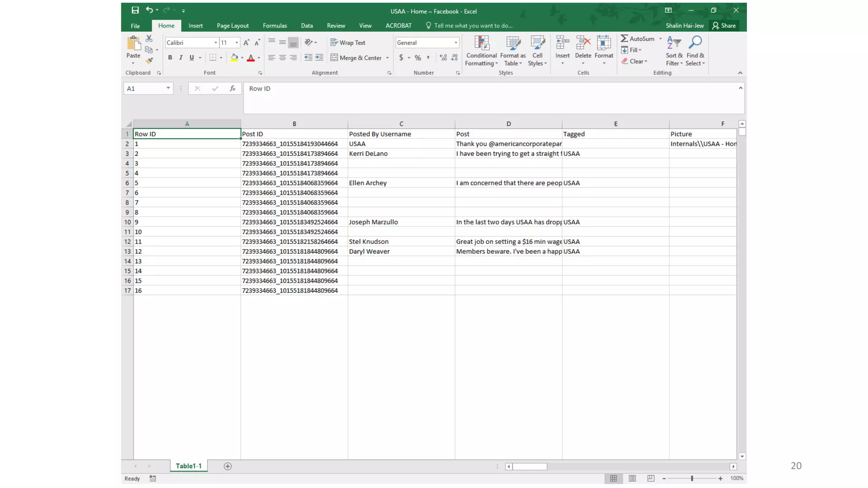Open Sort & Filter tool
Image resolution: width=868 pixels, height=488 pixels.
coord(673,50)
